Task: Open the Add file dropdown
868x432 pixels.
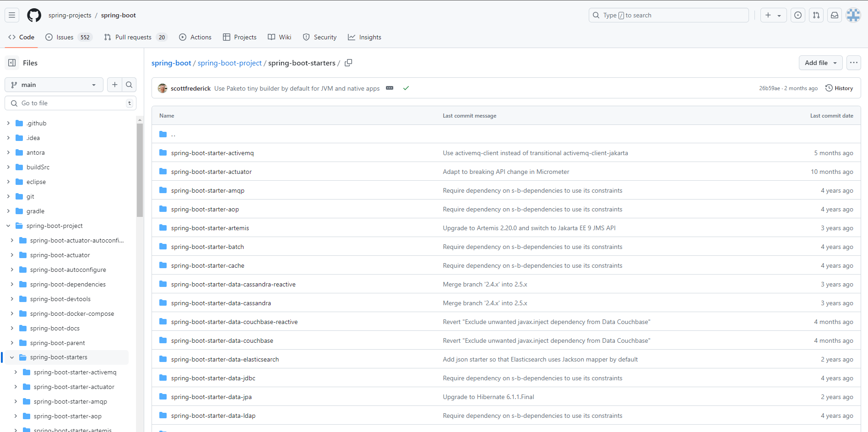Action: click(x=821, y=63)
